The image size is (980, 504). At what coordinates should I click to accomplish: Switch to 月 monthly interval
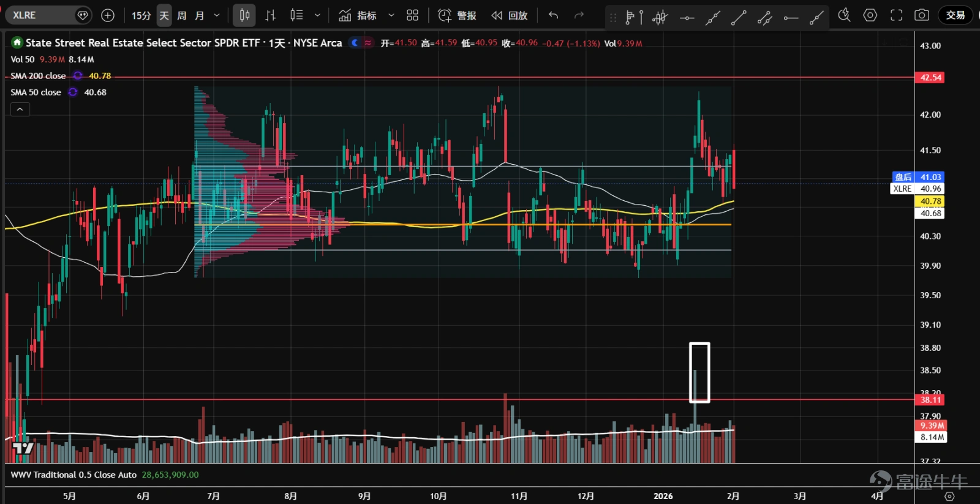coord(200,15)
